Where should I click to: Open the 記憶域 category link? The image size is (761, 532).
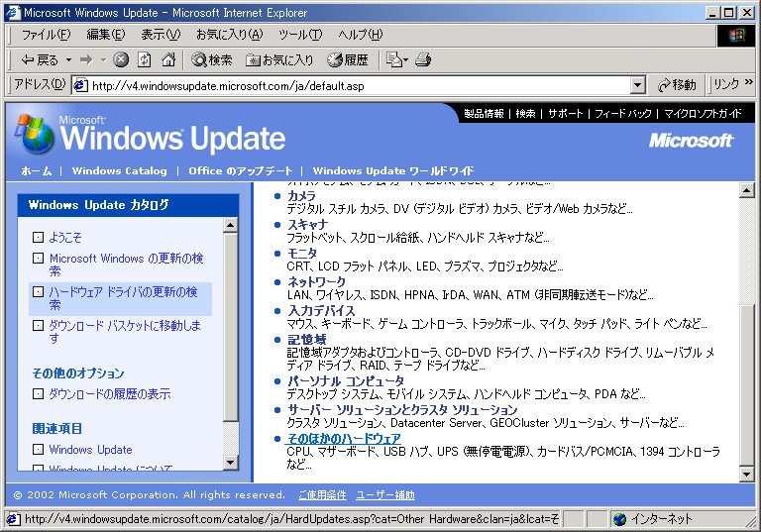pos(307,339)
